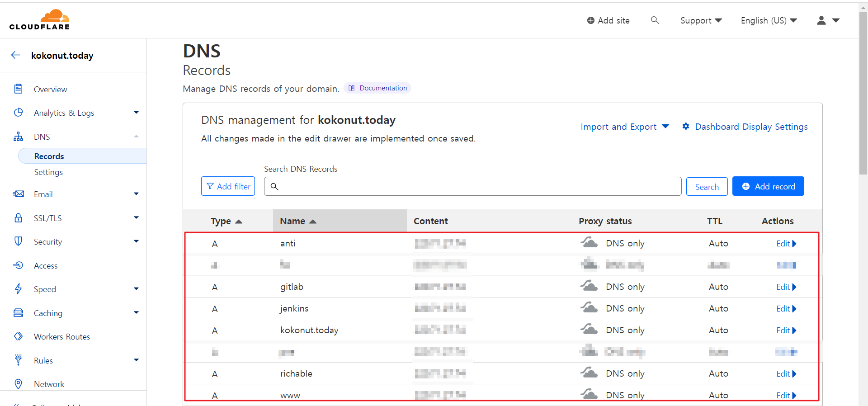The height and width of the screenshot is (406, 868).
Task: Expand the Speed section arrow
Action: pyautogui.click(x=136, y=289)
